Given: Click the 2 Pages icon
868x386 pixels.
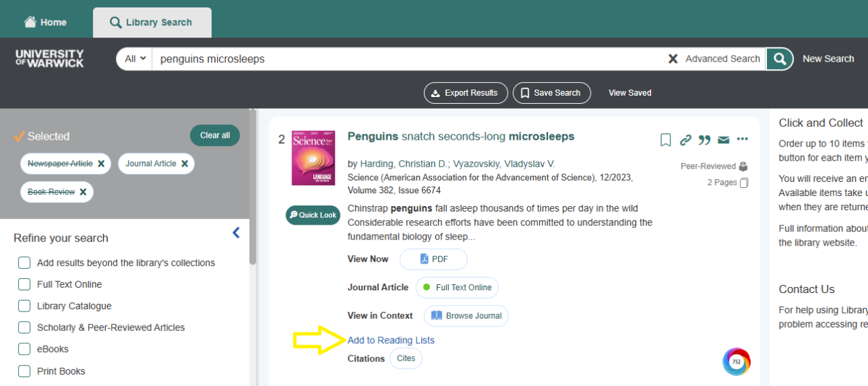Looking at the screenshot, I should coord(745,182).
